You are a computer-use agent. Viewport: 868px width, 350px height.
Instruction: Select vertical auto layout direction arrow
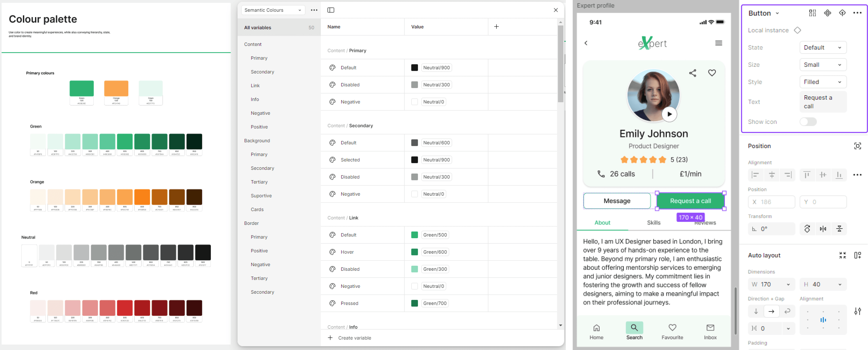click(x=756, y=311)
